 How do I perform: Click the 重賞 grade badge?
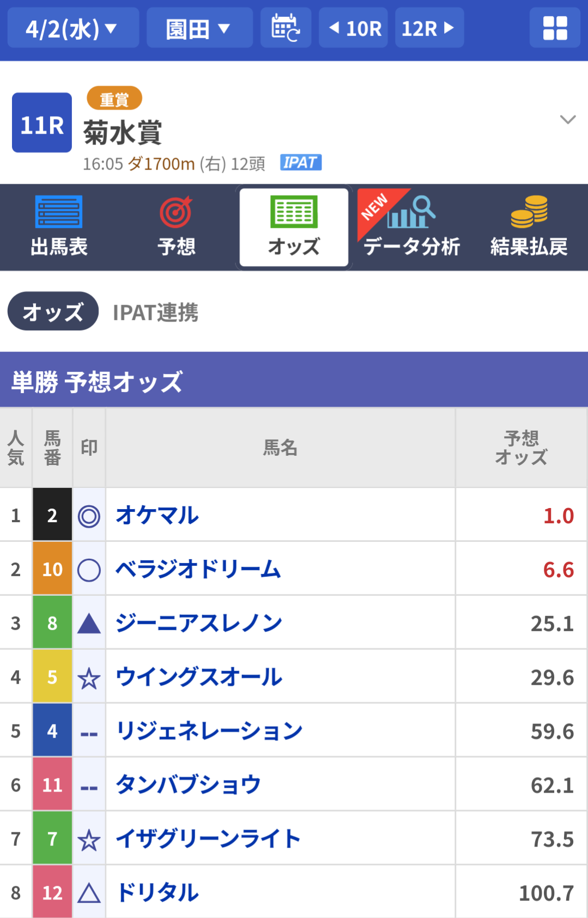pyautogui.click(x=114, y=98)
